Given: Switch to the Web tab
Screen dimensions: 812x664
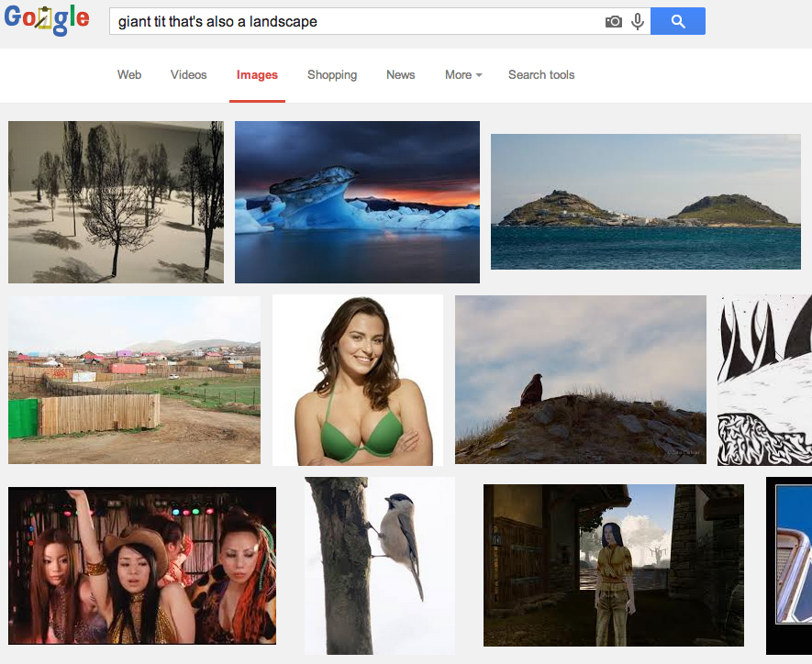Looking at the screenshot, I should coord(129,75).
